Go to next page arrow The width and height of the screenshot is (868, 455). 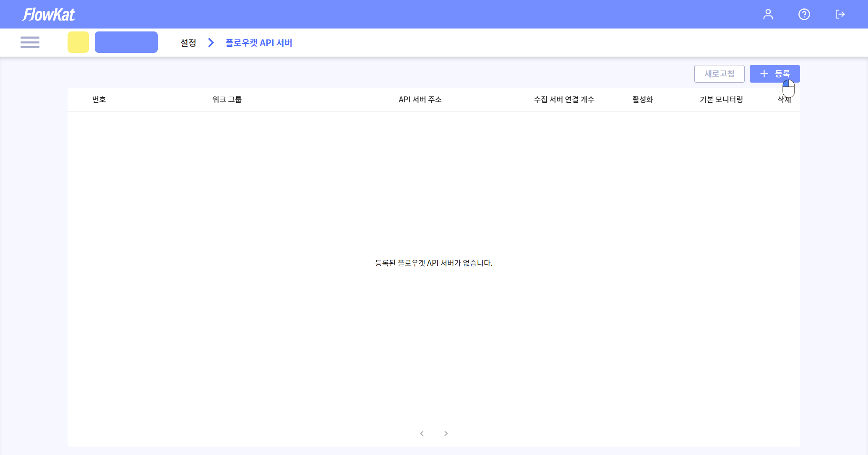pos(446,433)
